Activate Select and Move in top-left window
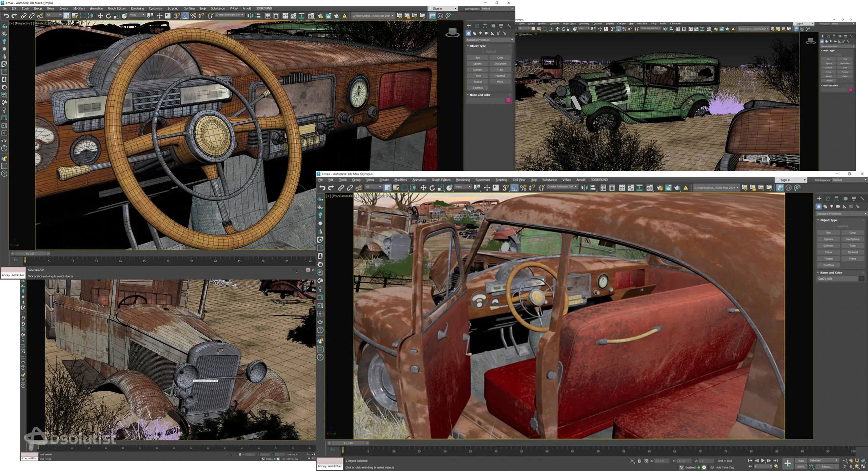The image size is (868, 471). tap(100, 16)
